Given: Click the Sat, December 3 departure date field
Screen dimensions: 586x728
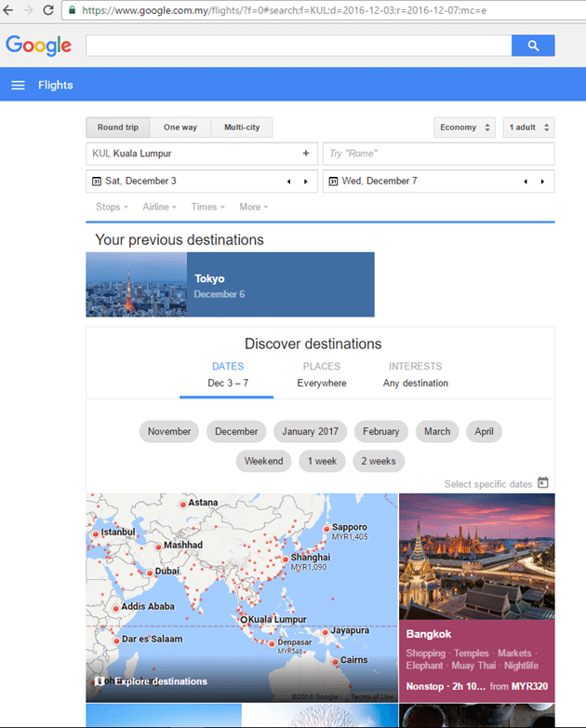Looking at the screenshot, I should tap(202, 182).
